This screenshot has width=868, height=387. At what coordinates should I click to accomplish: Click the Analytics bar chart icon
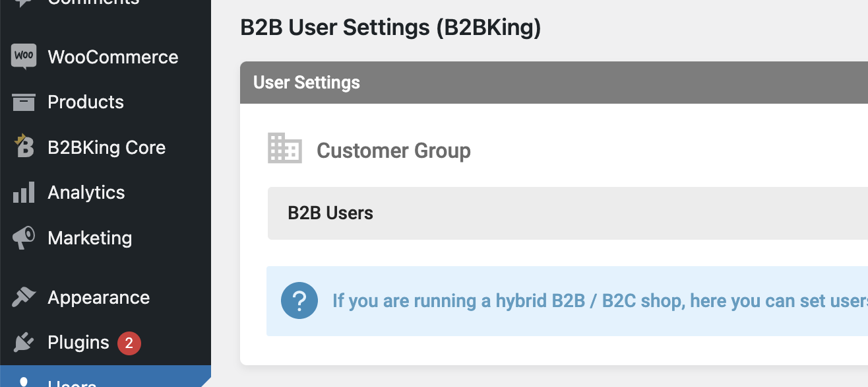click(x=24, y=193)
